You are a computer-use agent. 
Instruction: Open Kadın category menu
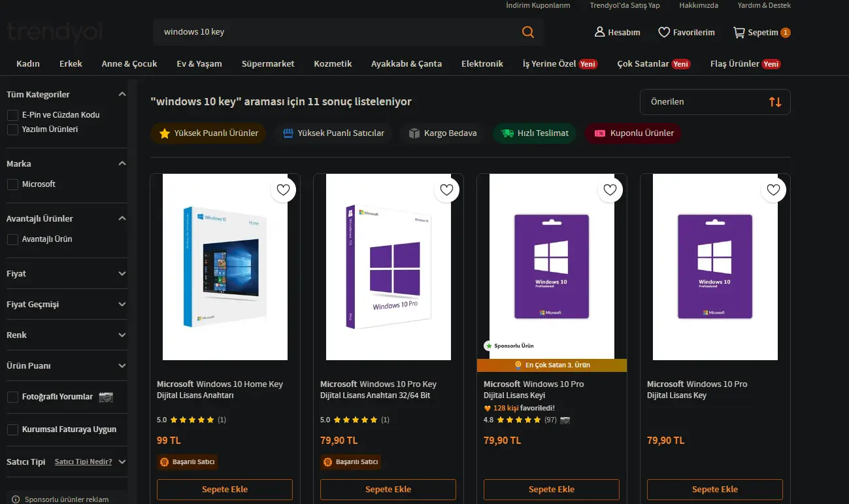(28, 63)
